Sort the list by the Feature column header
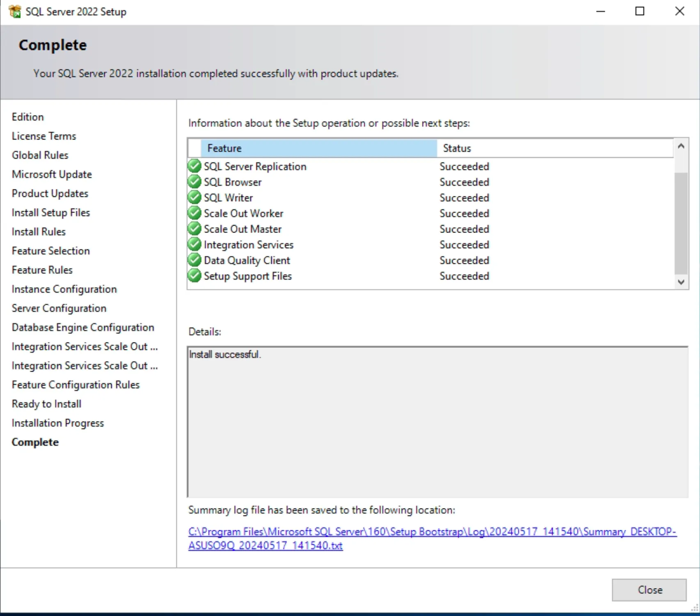This screenshot has width=700, height=616. [319, 148]
